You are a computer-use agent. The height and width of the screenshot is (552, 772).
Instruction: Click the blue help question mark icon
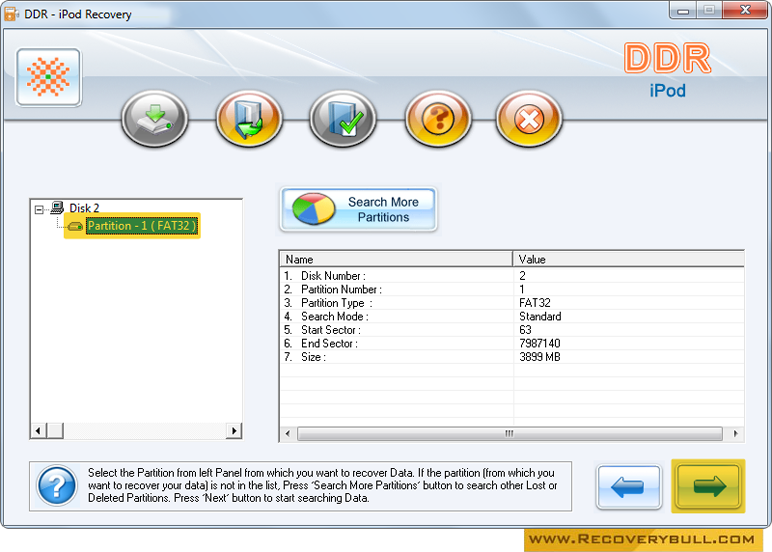[x=57, y=486]
